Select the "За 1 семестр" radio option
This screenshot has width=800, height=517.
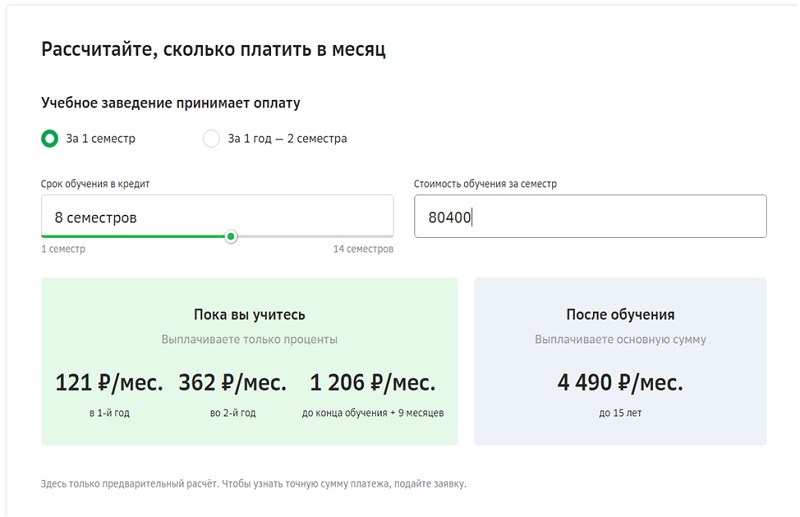tap(49, 139)
